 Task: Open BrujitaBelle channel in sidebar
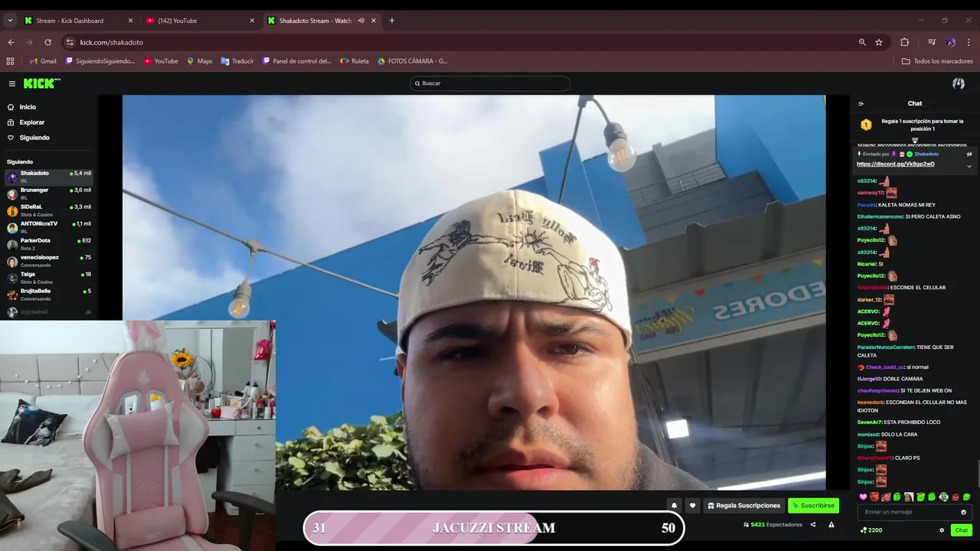[49, 295]
